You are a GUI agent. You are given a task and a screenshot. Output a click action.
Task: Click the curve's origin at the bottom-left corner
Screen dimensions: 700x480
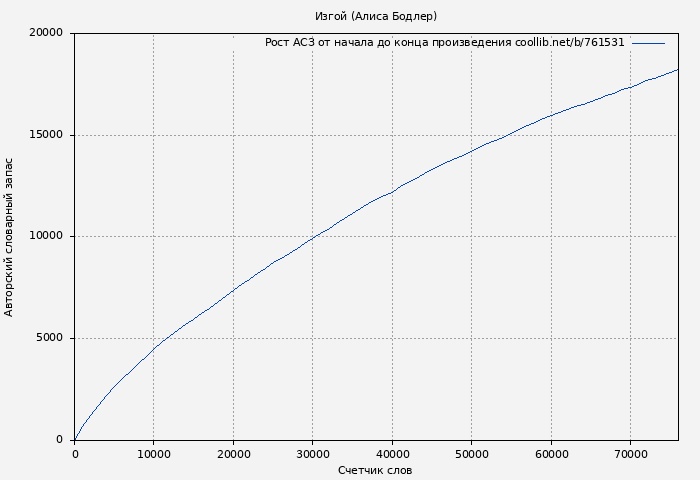click(x=75, y=439)
